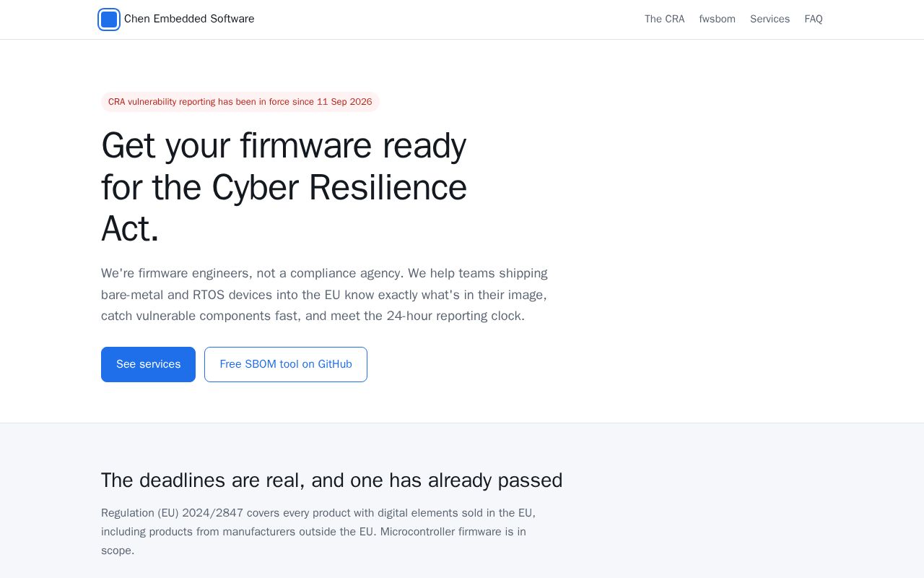
Task: Open Free SBOM tool on GitHub
Action: point(286,364)
